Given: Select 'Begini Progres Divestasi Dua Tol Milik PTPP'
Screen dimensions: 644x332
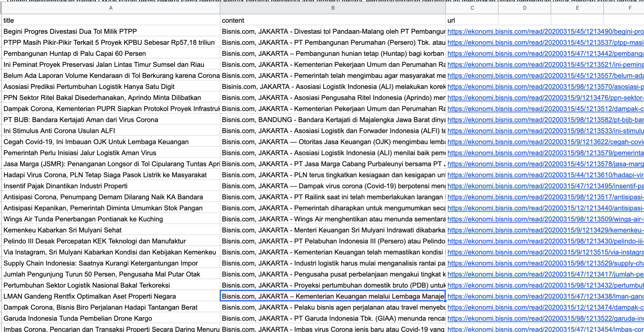Looking at the screenshot, I should [x=111, y=32].
